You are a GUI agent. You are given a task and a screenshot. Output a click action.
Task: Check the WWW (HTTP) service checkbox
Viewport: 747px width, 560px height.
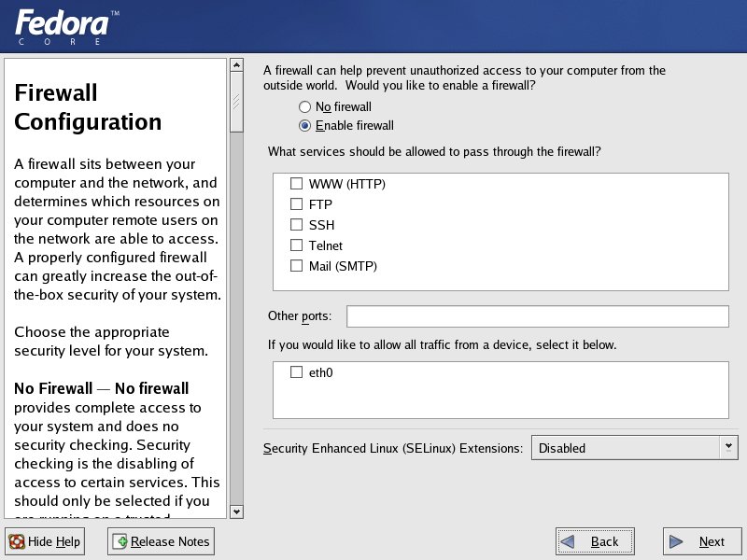[x=296, y=183]
